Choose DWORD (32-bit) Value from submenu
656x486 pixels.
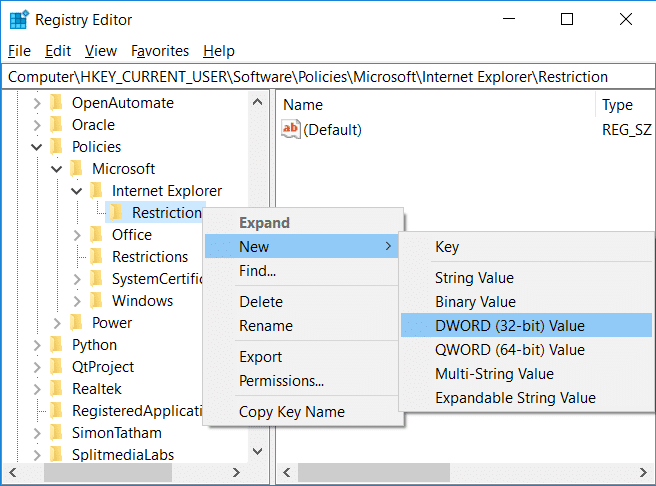[x=509, y=326]
